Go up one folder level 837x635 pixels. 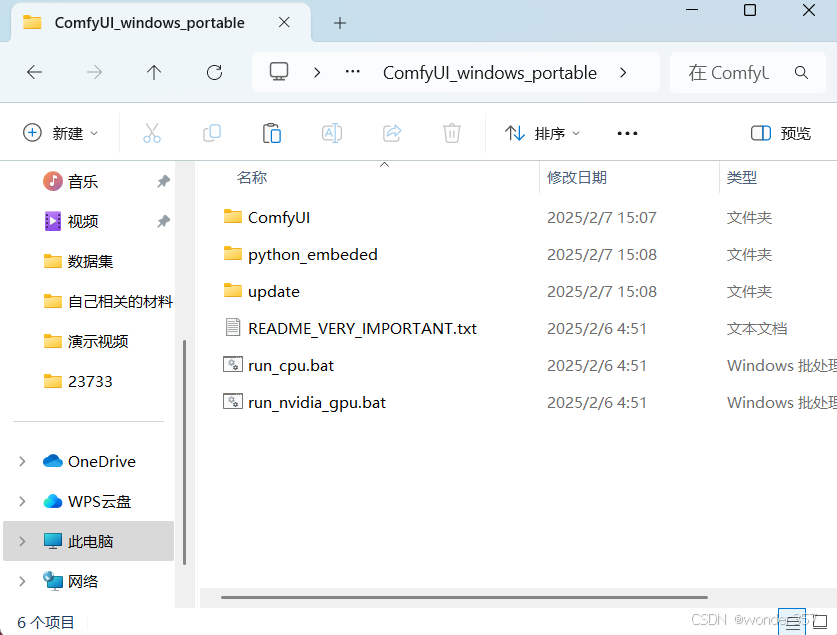(154, 72)
